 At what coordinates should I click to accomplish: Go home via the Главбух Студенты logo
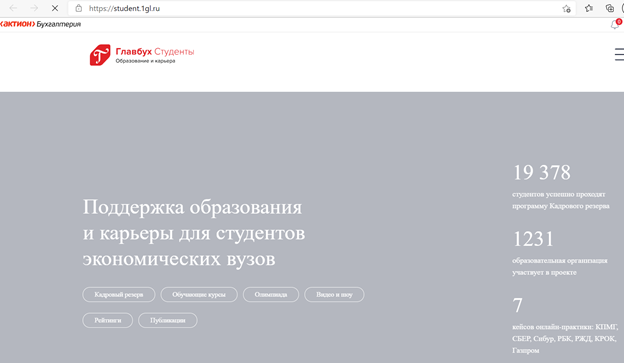(x=142, y=55)
